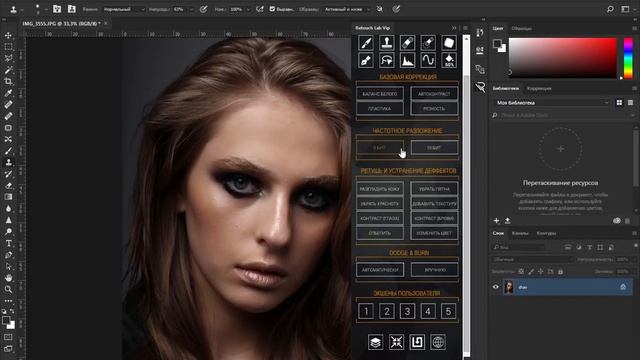Select the Magic Wand tool

(8, 70)
